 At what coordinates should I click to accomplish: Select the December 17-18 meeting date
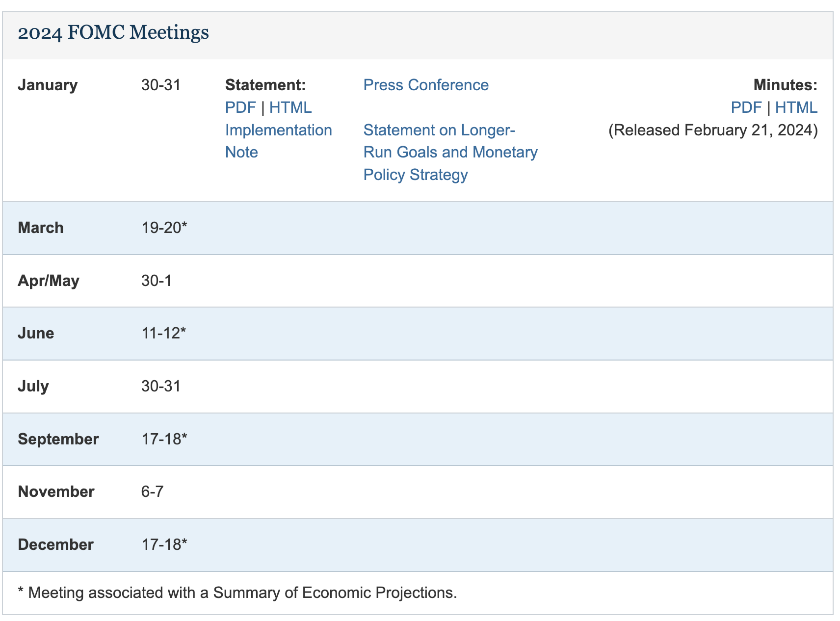[164, 544]
